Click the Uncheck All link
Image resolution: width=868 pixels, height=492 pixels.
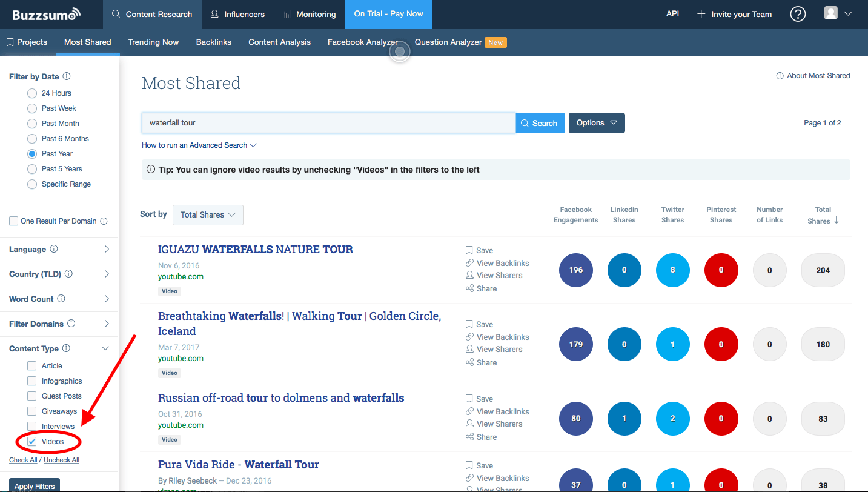pos(61,460)
